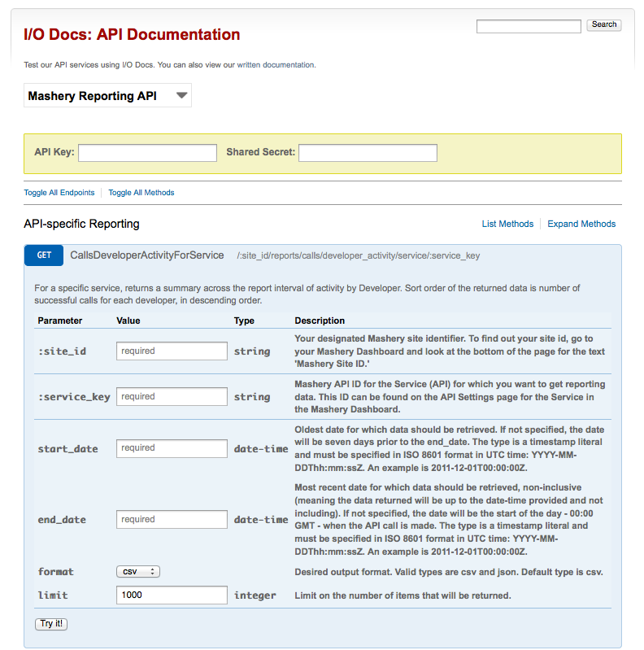
Task: Toggle All Endpoints
Action: pos(59,193)
